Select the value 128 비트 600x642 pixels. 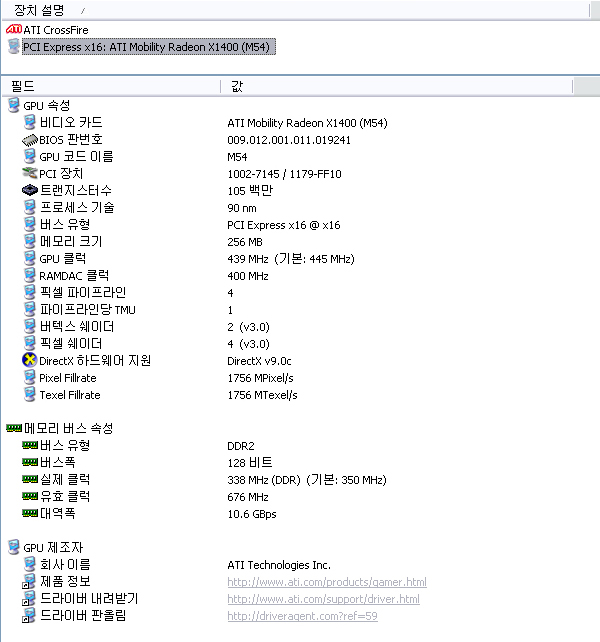pos(250,463)
